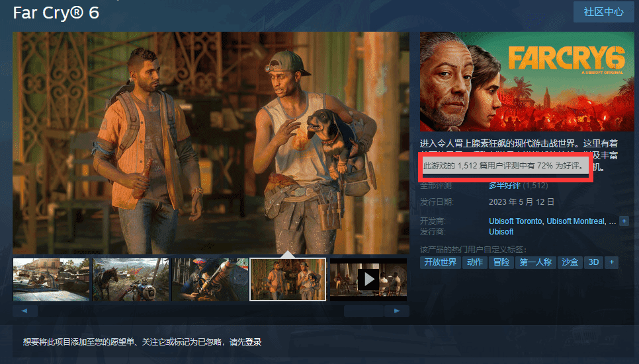Open the Ubisoft publisher link

501,232
